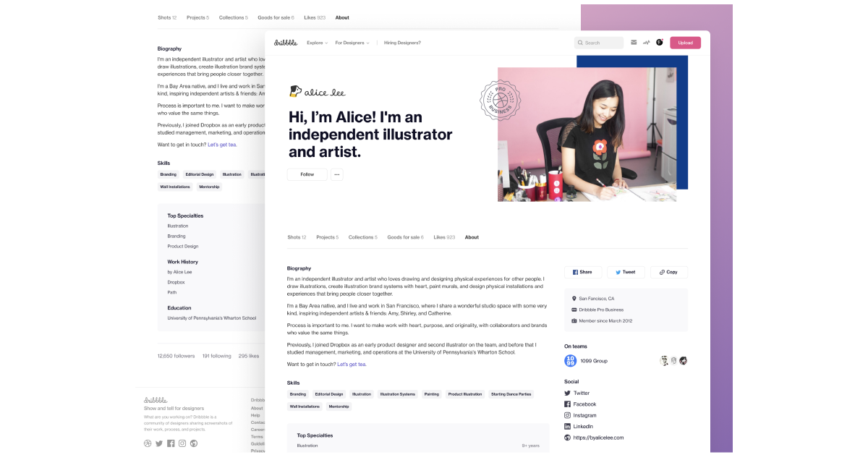
Task: Open the Hiring Designers? link
Action: [403, 43]
